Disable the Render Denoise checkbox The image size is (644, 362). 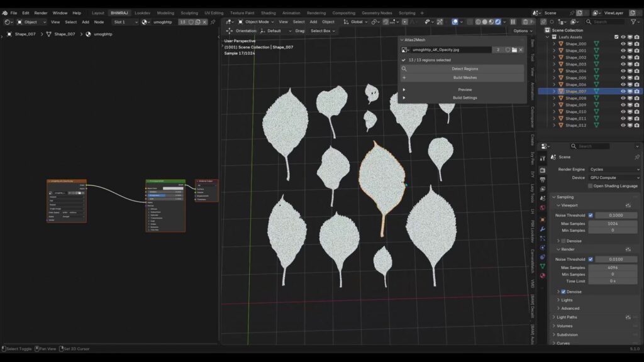pos(563,292)
